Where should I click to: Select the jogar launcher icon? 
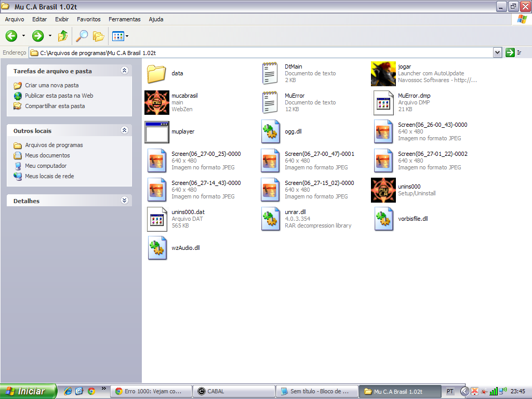coord(383,73)
